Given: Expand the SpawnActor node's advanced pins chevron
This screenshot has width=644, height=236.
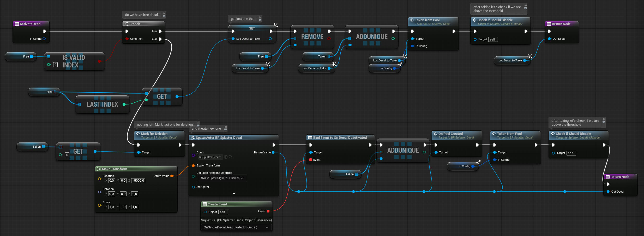Looking at the screenshot, I should click(234, 193).
